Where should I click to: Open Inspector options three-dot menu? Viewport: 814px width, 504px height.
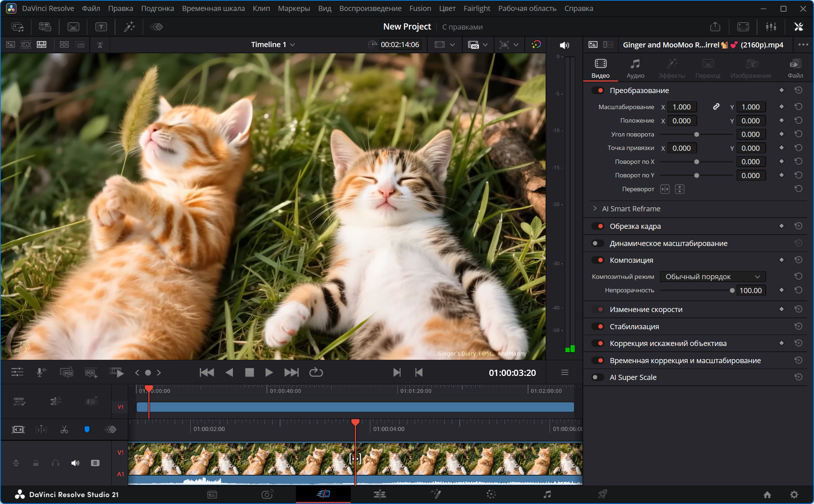click(803, 45)
